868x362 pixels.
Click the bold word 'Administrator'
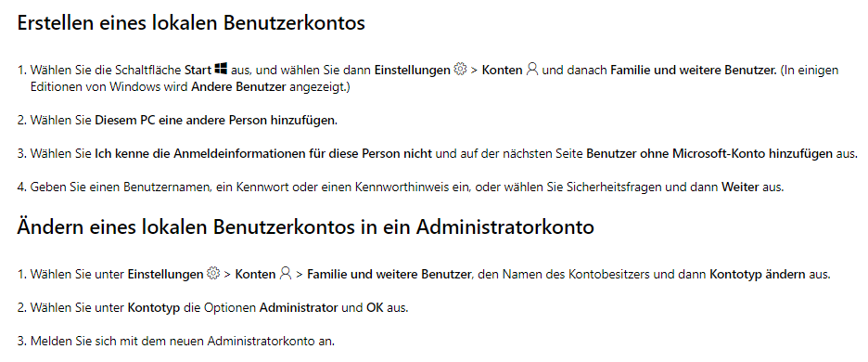tap(299, 307)
